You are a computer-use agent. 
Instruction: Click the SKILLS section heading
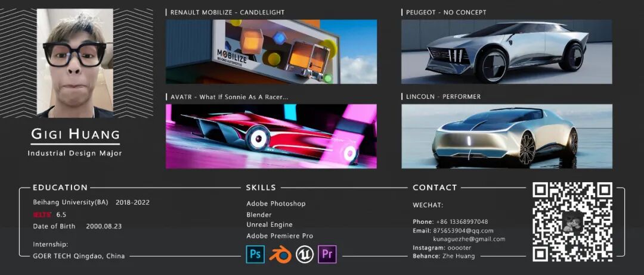(261, 187)
